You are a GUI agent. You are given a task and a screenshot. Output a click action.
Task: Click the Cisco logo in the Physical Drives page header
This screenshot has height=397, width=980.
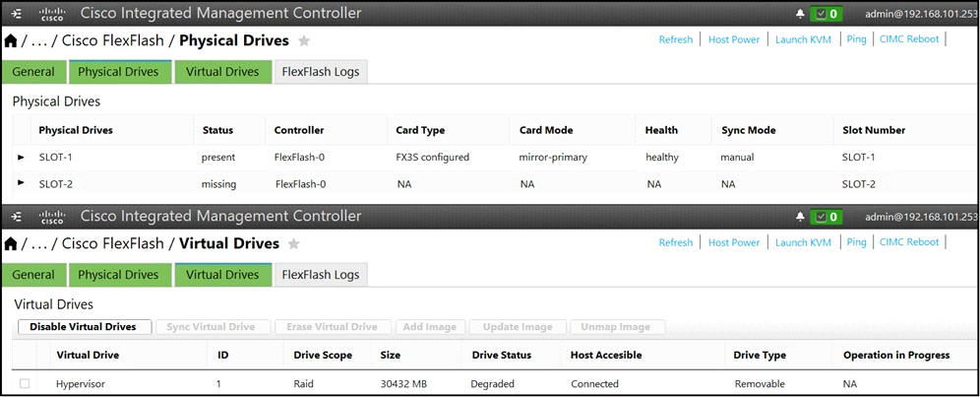tap(52, 14)
